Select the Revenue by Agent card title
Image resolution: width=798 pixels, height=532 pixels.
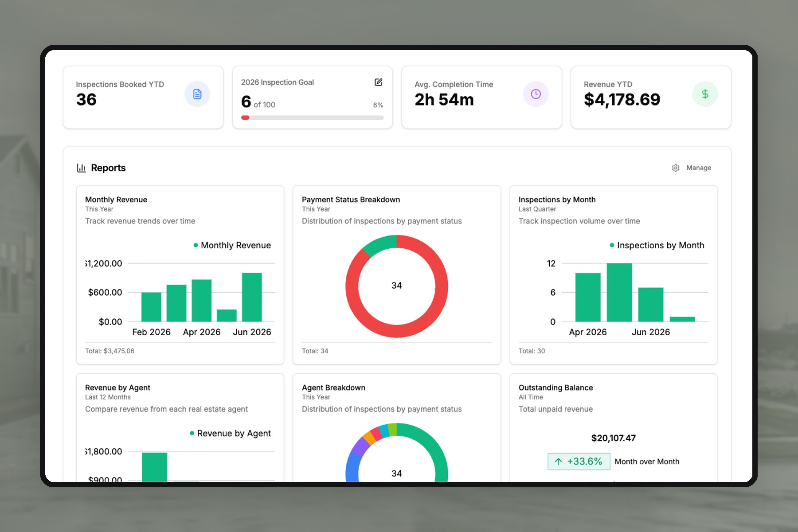pos(117,387)
